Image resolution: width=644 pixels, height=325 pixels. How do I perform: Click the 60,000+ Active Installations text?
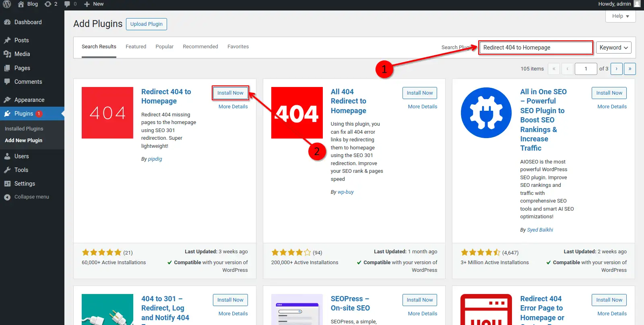(x=114, y=263)
